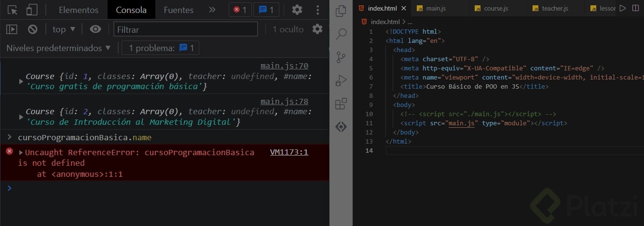644x226 pixels.
Task: Open the DevTools three-dot menu
Action: (317, 10)
